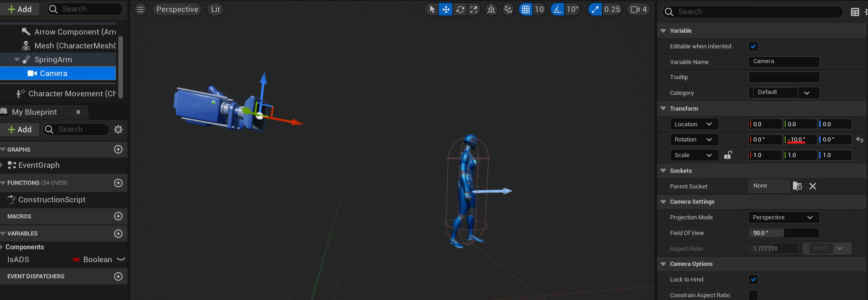Activate the scale gizmo tool
The height and width of the screenshot is (300, 868).
pos(474,9)
